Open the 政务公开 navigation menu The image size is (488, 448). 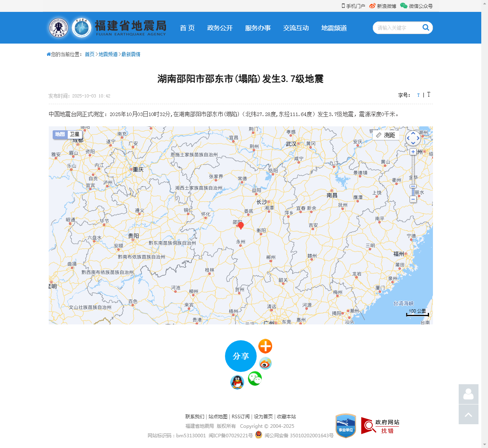pyautogui.click(x=220, y=28)
